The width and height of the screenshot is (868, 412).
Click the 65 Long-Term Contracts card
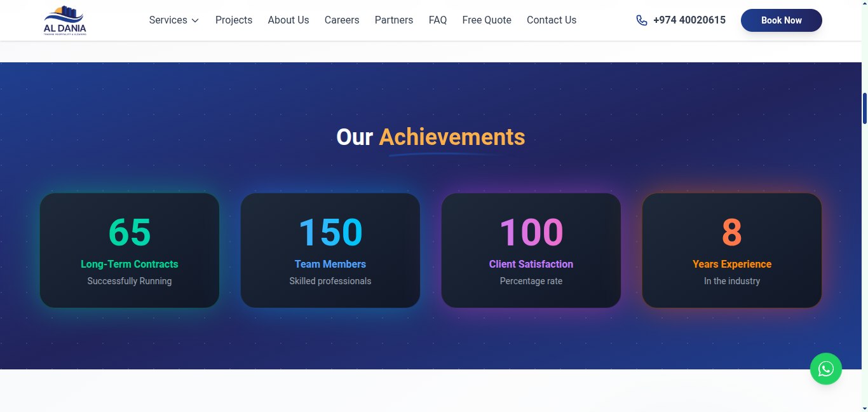130,251
